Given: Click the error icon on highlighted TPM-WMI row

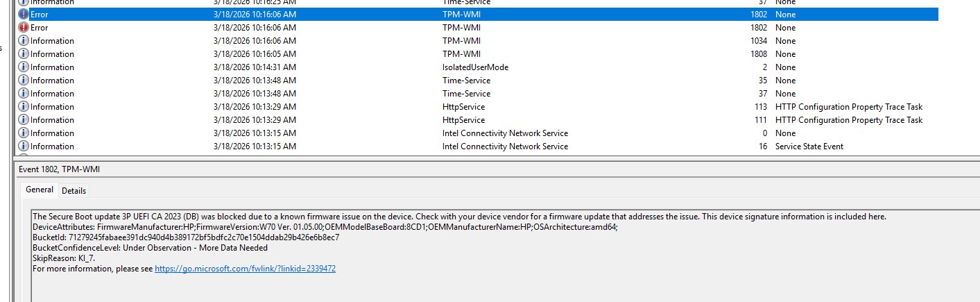Looking at the screenshot, I should [x=24, y=15].
